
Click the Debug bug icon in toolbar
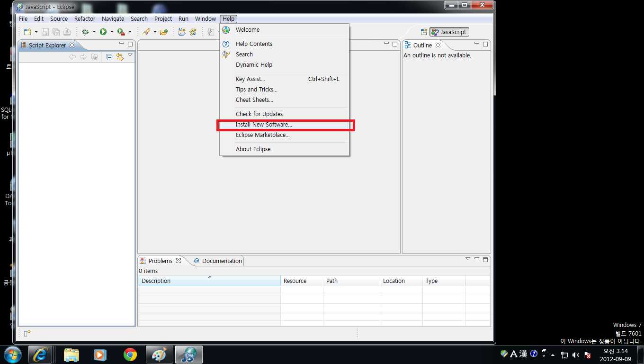pyautogui.click(x=85, y=32)
